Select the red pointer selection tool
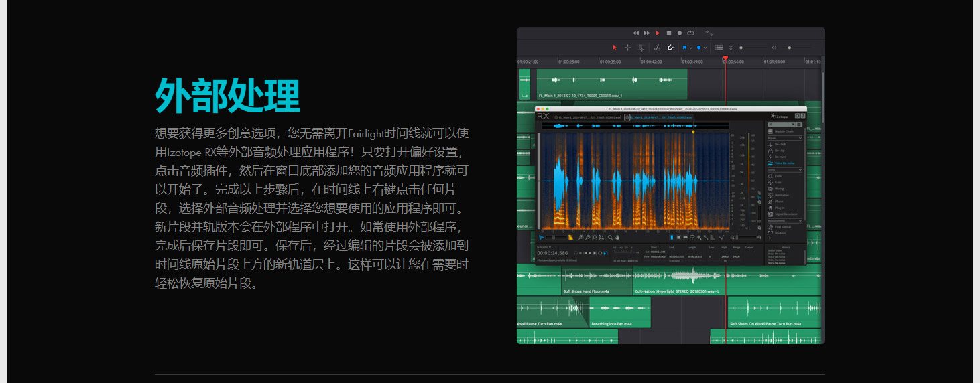Viewport: 980px width, 383px height. click(x=614, y=48)
